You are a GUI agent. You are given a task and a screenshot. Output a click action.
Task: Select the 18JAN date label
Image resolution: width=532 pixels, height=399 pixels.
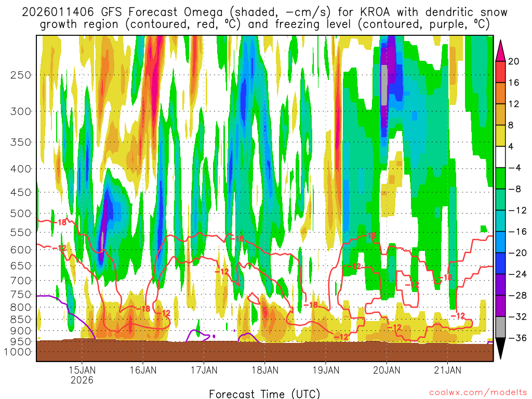click(265, 370)
